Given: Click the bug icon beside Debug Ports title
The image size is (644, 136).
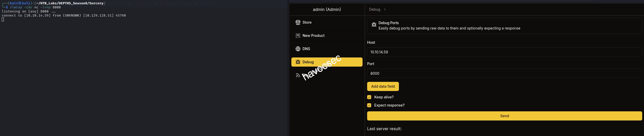Looking at the screenshot, I should 374,25.
